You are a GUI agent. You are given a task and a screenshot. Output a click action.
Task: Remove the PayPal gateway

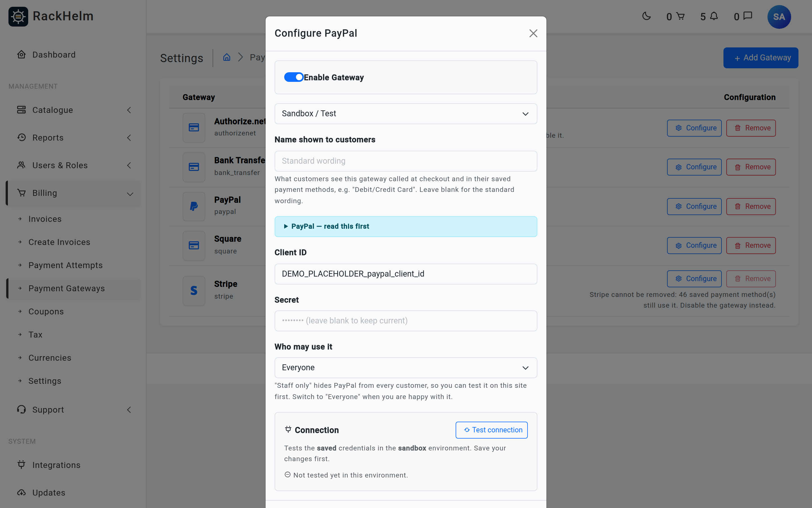[751, 207]
